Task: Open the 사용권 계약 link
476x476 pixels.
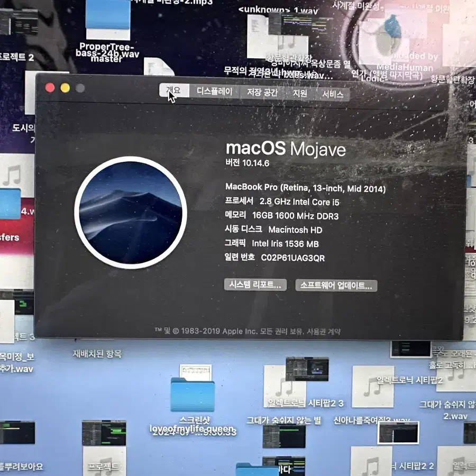Action: point(324,332)
